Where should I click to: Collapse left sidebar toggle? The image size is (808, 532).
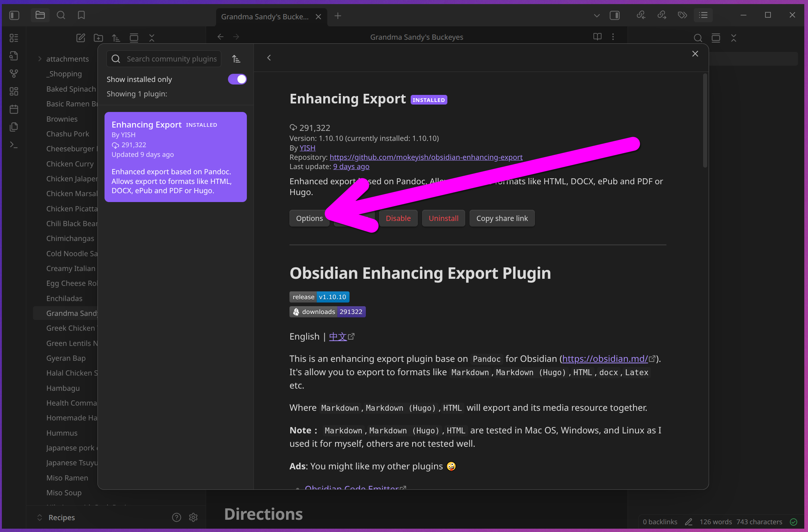14,15
